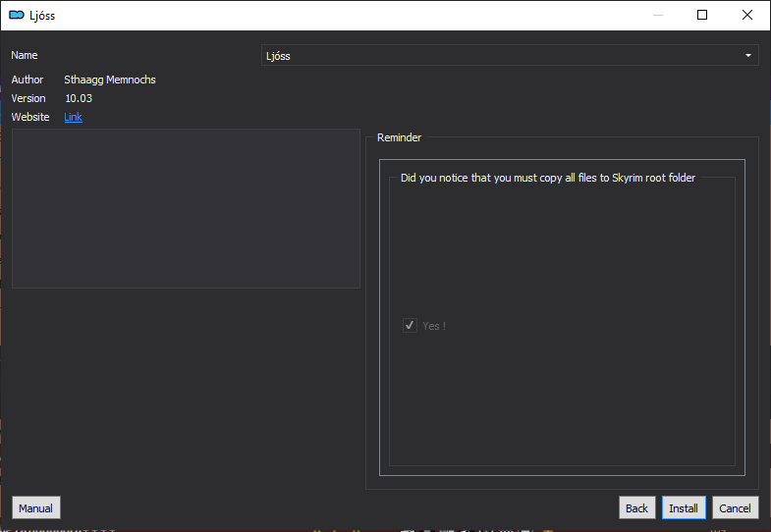The image size is (771, 532).
Task: Select the version value 10.03
Action: click(79, 98)
